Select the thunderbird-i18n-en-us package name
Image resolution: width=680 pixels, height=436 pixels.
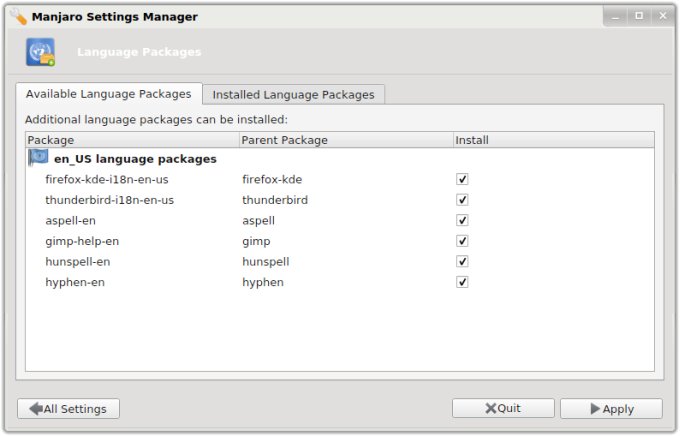[109, 200]
